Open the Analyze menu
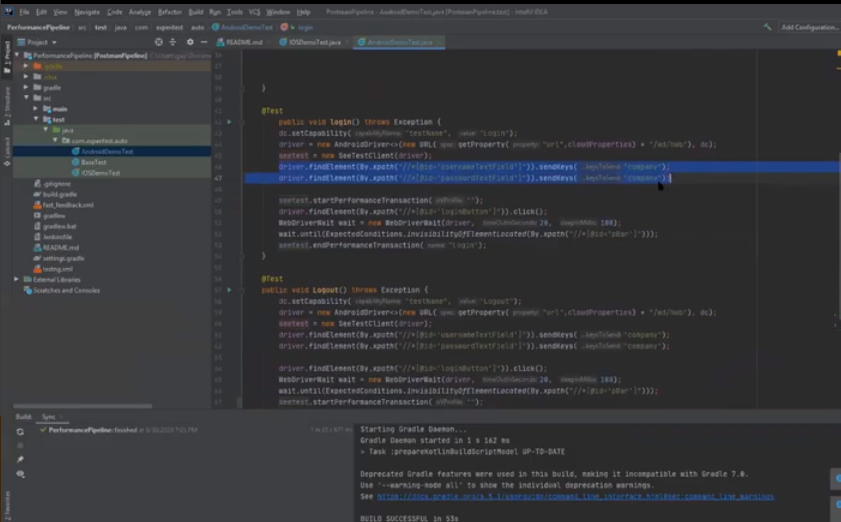This screenshot has height=522, width=841. click(x=139, y=12)
